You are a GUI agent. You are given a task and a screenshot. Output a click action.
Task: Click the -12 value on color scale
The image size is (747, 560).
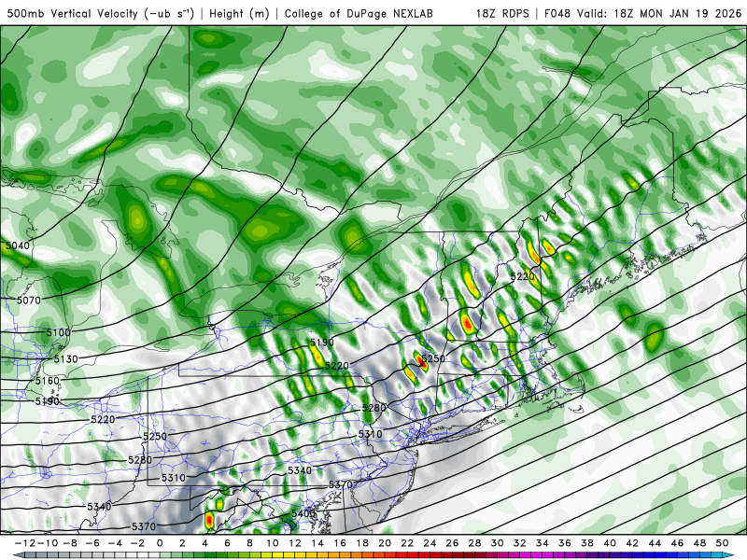point(25,543)
